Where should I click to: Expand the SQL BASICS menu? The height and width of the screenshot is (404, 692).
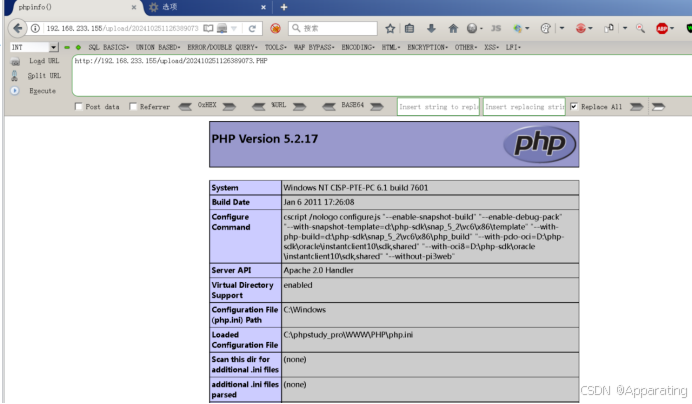[x=109, y=47]
